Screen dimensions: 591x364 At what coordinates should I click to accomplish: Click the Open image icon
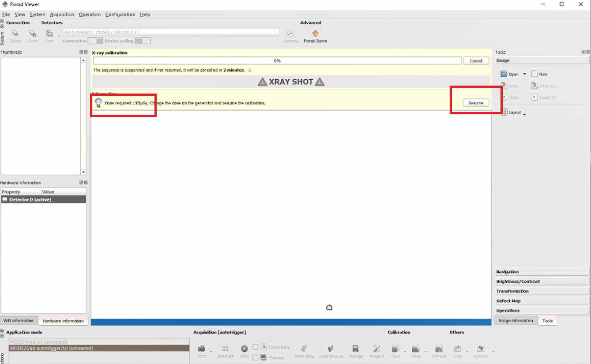pyautogui.click(x=504, y=74)
